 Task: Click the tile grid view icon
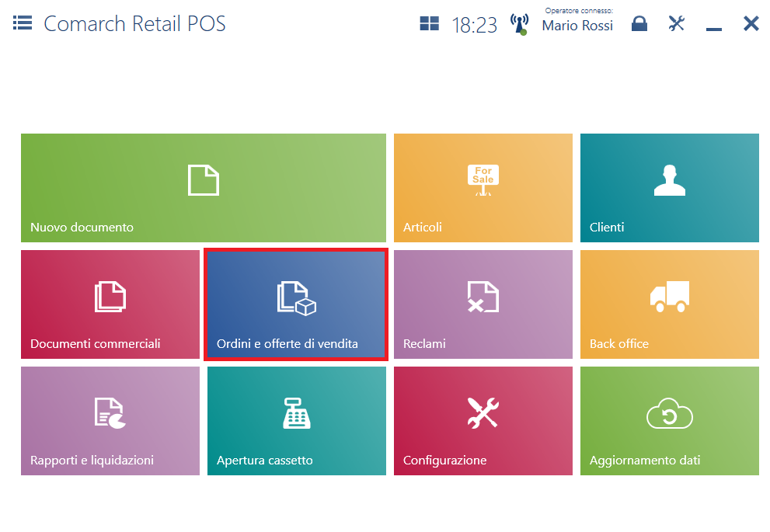coord(429,23)
